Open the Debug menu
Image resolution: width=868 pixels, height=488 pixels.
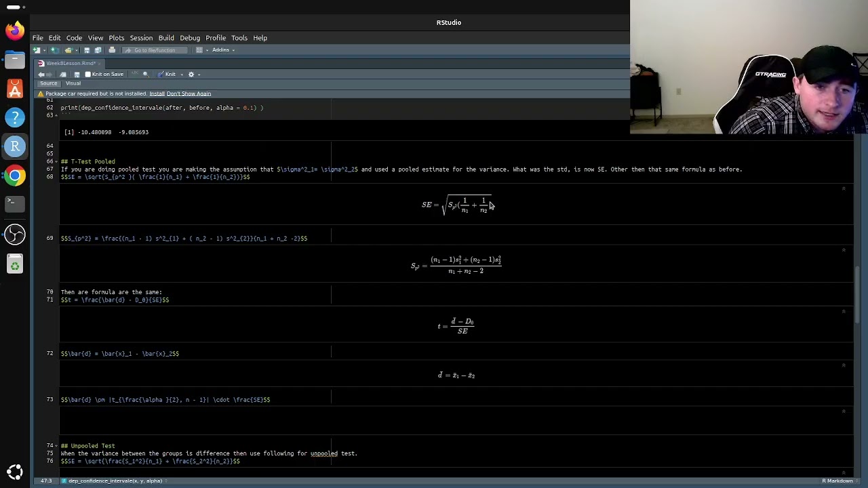pos(190,38)
